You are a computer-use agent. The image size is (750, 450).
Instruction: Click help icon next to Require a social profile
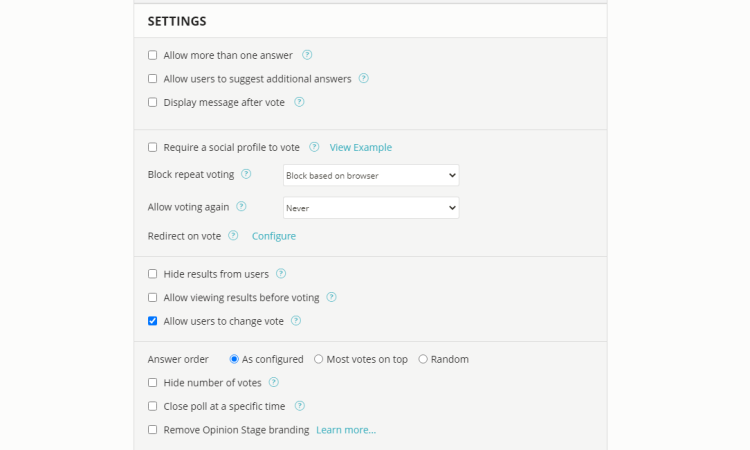(314, 147)
